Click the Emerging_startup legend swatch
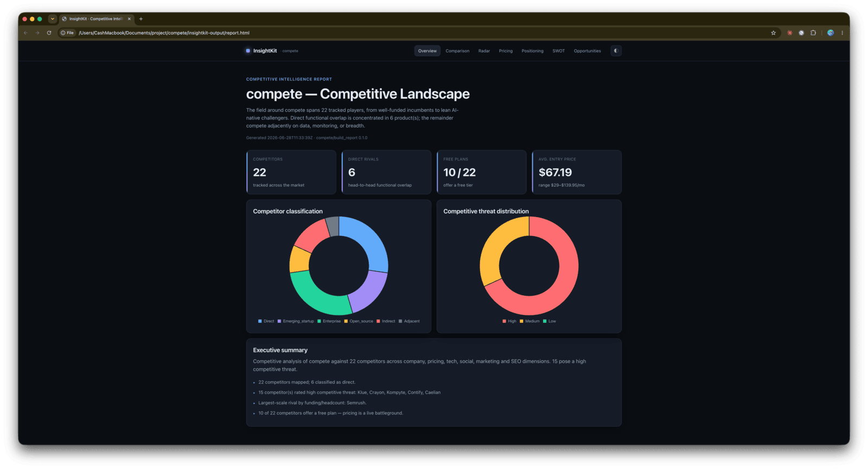This screenshot has height=469, width=868. click(x=279, y=321)
